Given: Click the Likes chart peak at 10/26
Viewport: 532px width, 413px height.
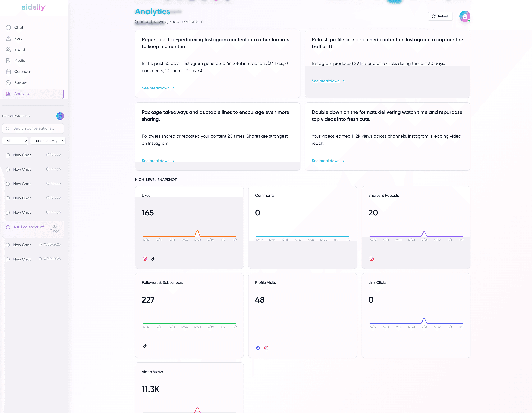Looking at the screenshot, I should 197,231.
